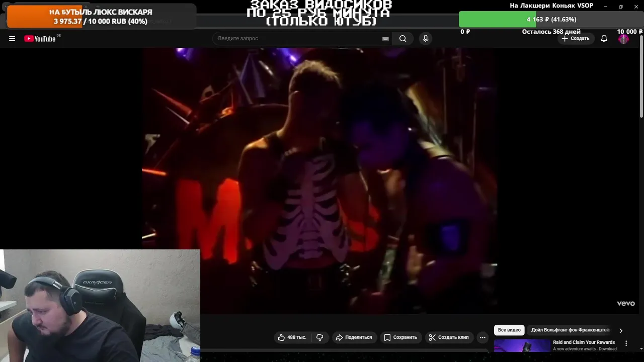The height and width of the screenshot is (362, 644).
Task: Dislike the video with thumbs-down
Action: click(320, 337)
